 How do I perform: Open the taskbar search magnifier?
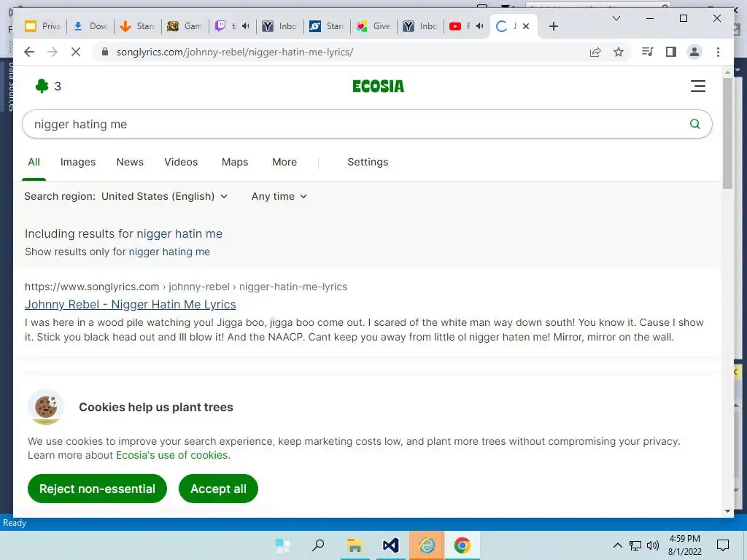318,545
